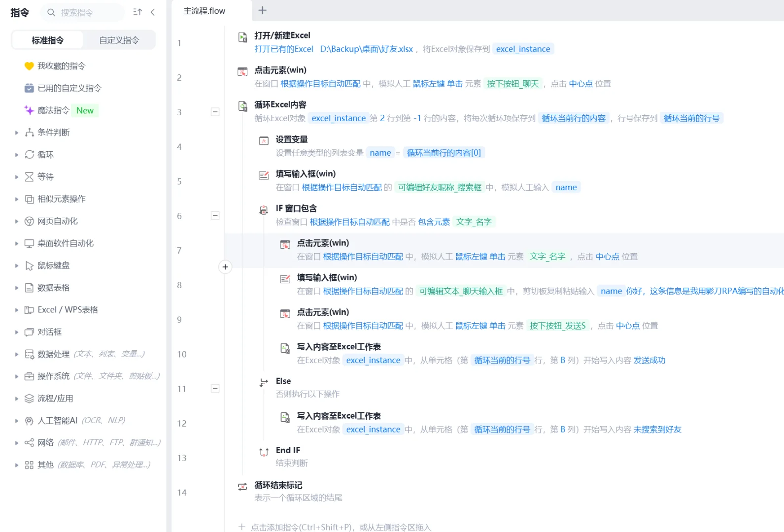Collapse the IF block at line 6
The width and height of the screenshot is (784, 532).
pos(215,215)
